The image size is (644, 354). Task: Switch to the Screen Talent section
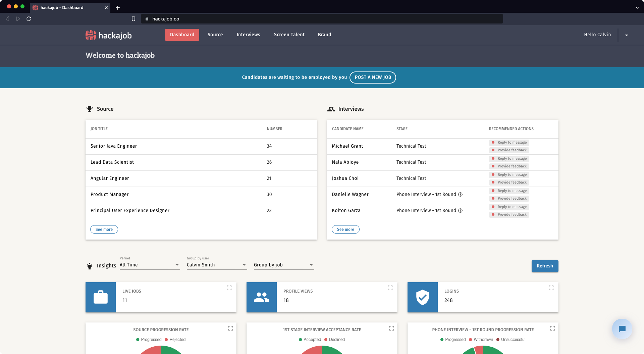click(x=289, y=35)
